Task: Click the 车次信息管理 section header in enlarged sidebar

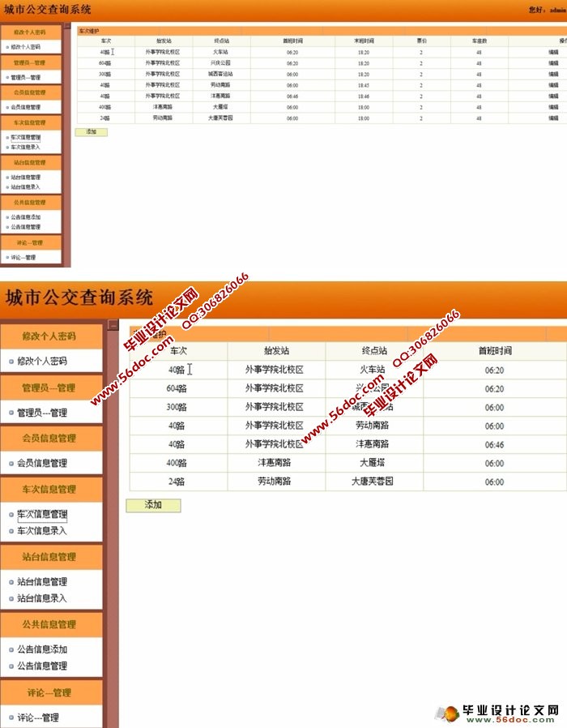Action: [x=50, y=490]
